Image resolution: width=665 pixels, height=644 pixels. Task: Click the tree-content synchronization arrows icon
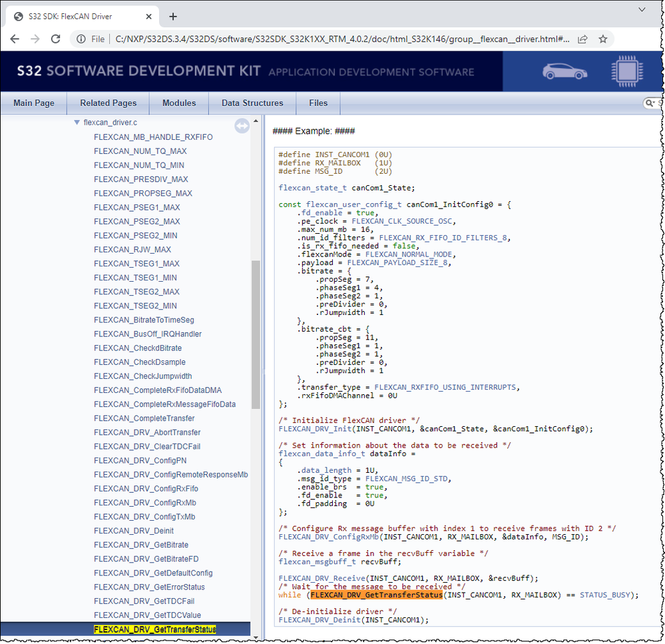pyautogui.click(x=242, y=126)
